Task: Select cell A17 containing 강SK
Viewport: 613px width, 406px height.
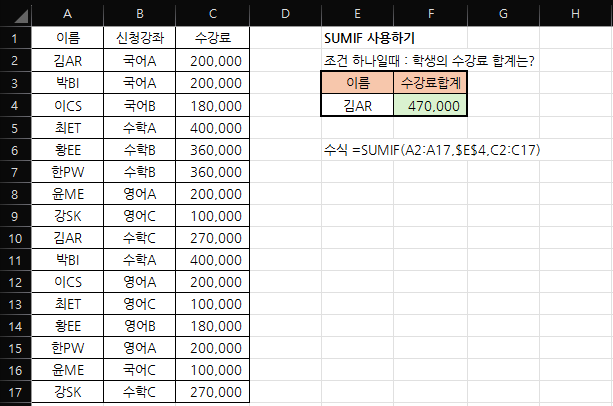Action: (68, 392)
